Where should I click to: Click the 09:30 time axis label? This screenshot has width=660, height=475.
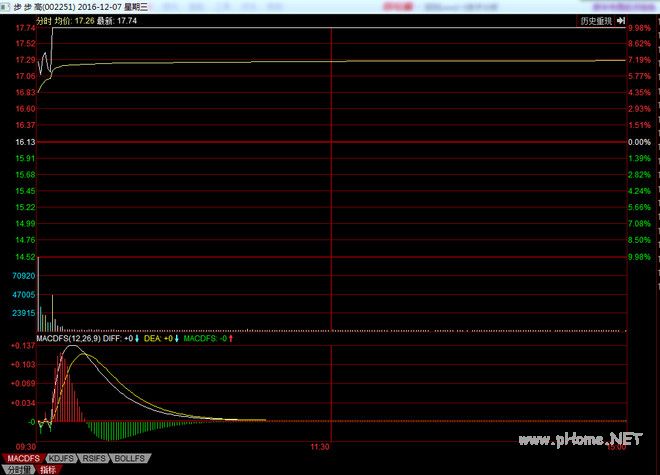click(26, 447)
